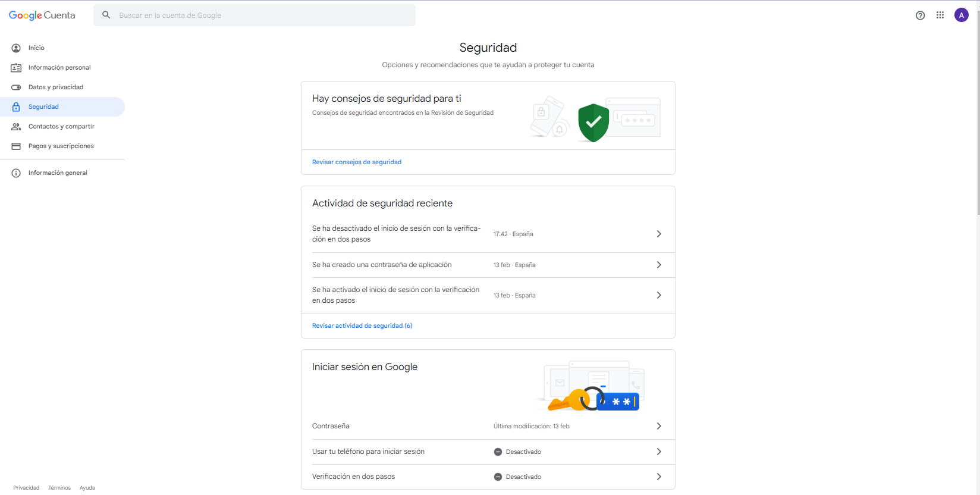This screenshot has width=980, height=495.
Task: Click the search magnifier icon
Action: click(106, 15)
